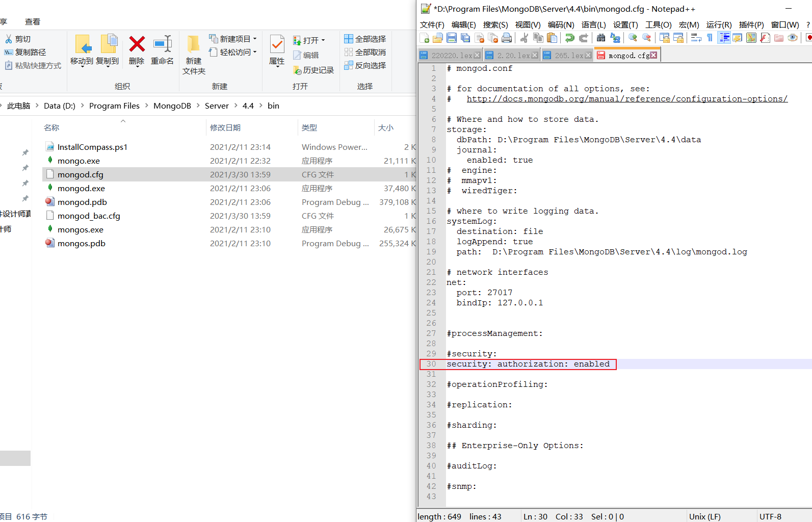Click Unix (LF) in the status bar
812x522 pixels.
point(705,516)
